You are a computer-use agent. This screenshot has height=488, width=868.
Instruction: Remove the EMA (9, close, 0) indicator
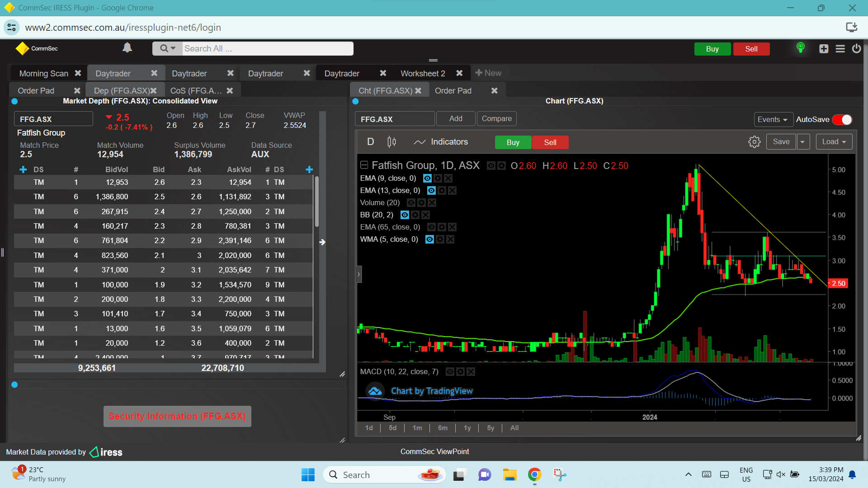point(448,178)
